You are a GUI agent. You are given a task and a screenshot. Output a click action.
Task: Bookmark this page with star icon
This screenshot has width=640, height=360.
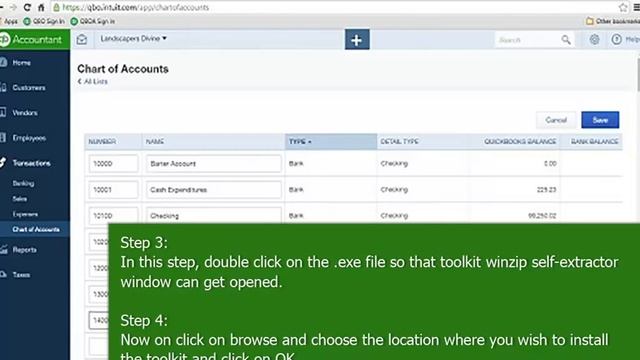coord(623,7)
